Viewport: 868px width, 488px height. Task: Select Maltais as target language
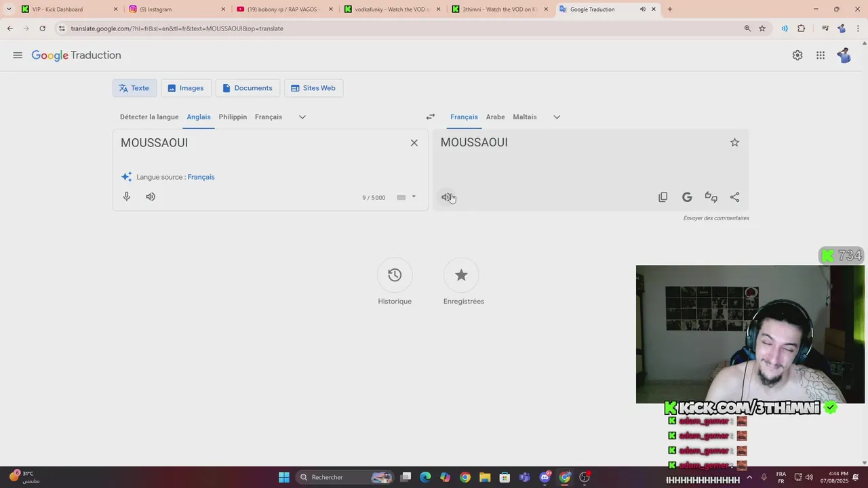(525, 117)
